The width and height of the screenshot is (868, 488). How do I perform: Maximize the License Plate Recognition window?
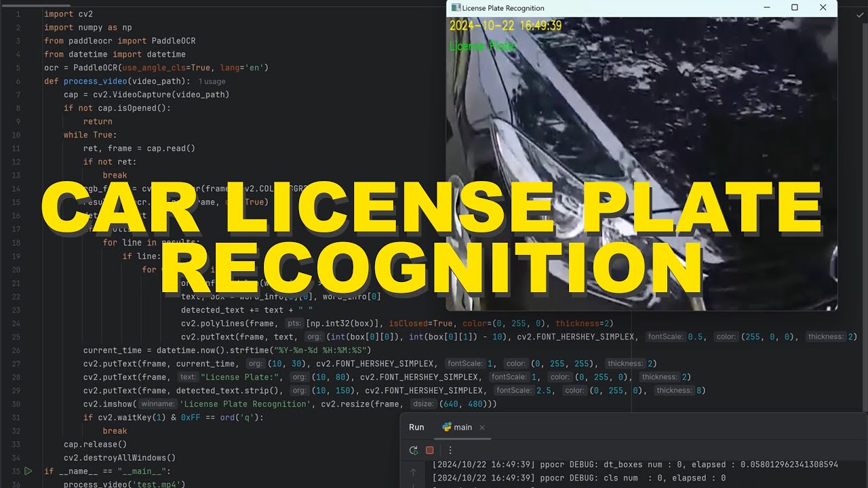795,8
